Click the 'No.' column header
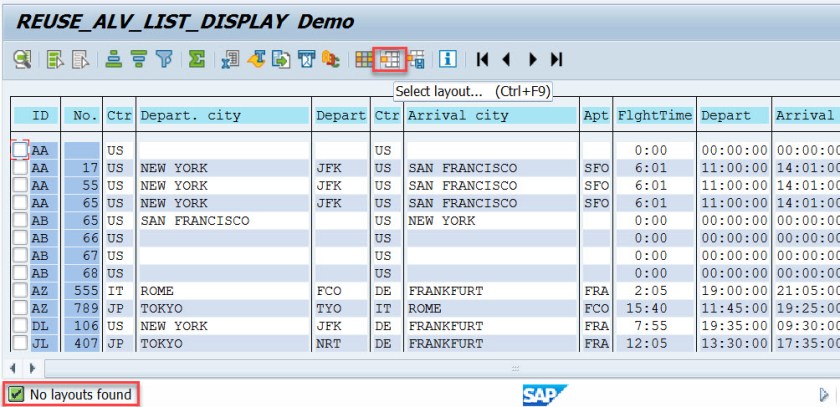Image resolution: width=840 pixels, height=407 pixels. pyautogui.click(x=82, y=116)
